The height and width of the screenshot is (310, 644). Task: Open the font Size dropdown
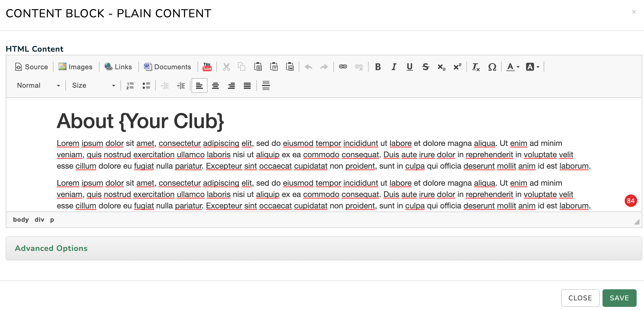coord(93,85)
